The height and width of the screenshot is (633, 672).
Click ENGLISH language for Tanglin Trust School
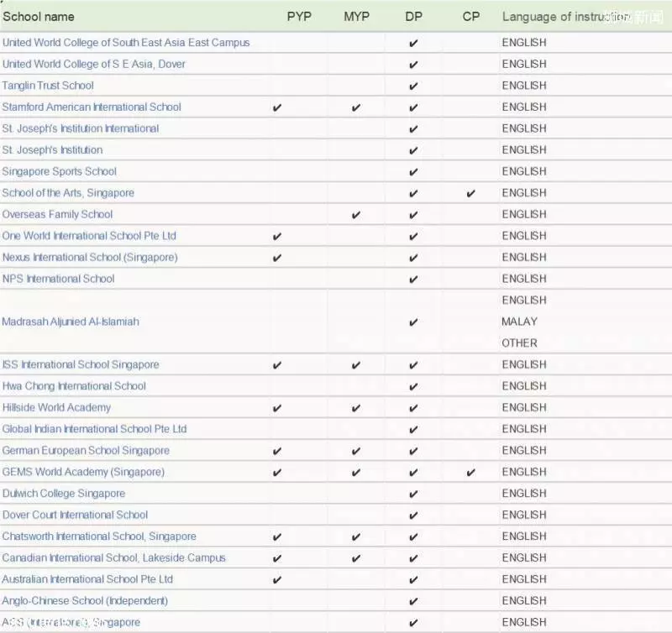(x=524, y=86)
